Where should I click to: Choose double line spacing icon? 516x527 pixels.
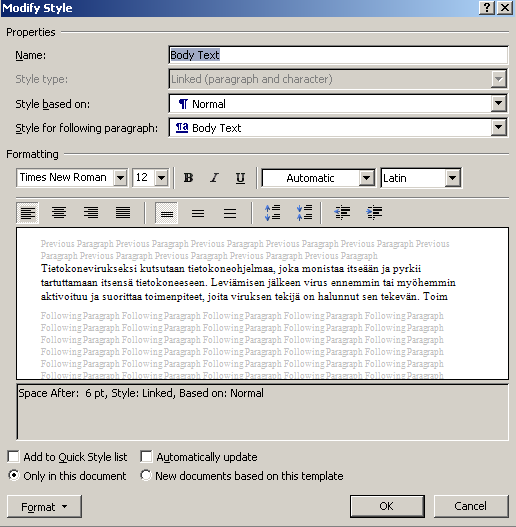230,213
